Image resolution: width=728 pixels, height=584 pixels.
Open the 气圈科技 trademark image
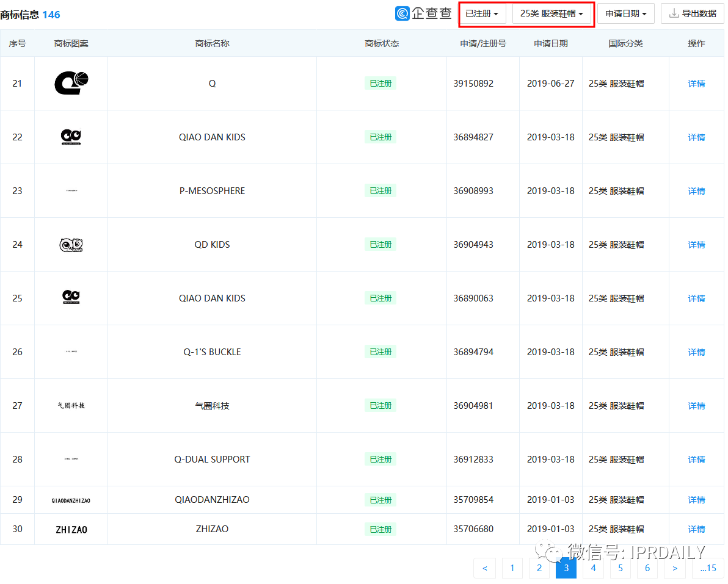(x=71, y=405)
